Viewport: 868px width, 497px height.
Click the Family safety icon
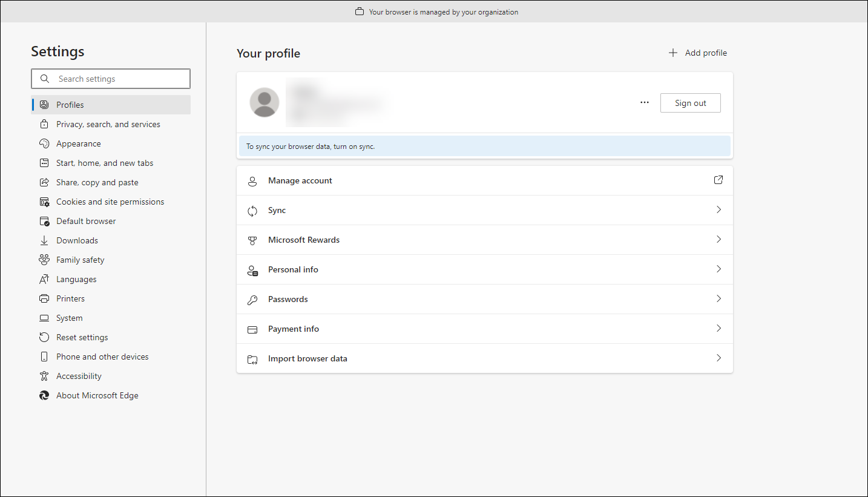(44, 260)
